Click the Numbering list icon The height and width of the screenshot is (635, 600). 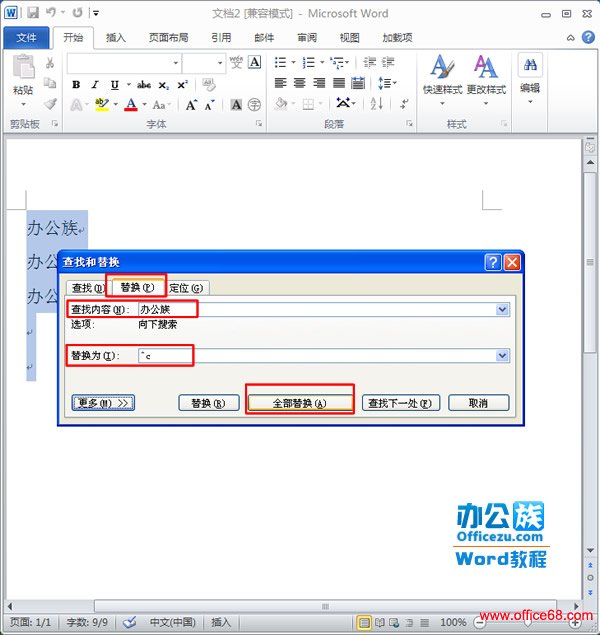coord(309,62)
